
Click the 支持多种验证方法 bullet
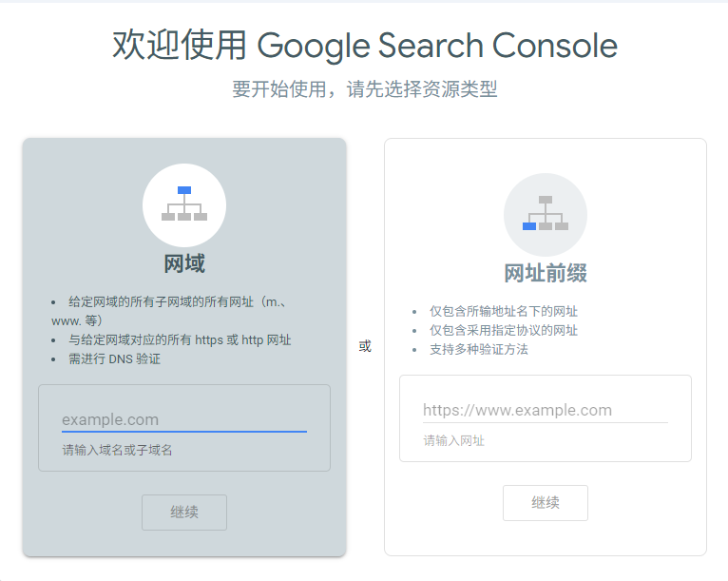[x=478, y=349]
